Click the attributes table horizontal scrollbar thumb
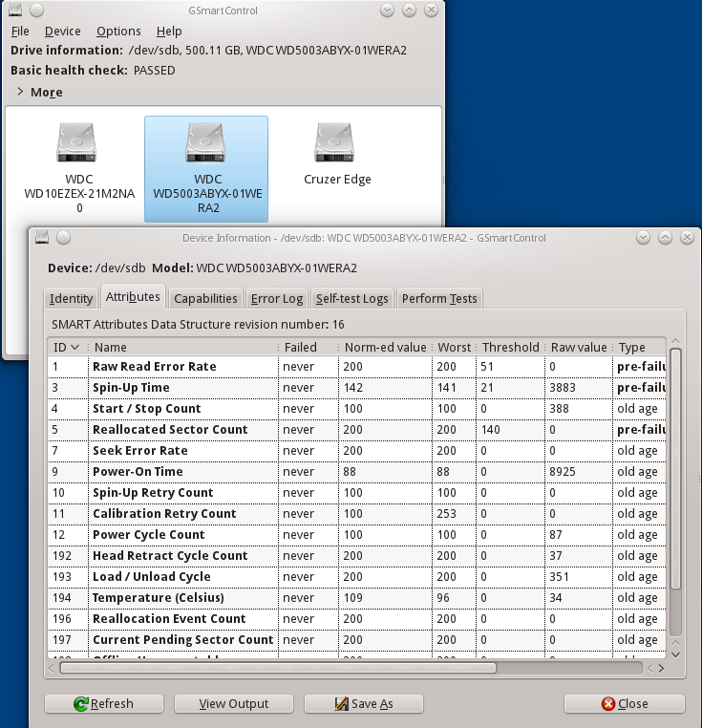Image resolution: width=702 pixels, height=728 pixels. [278, 669]
